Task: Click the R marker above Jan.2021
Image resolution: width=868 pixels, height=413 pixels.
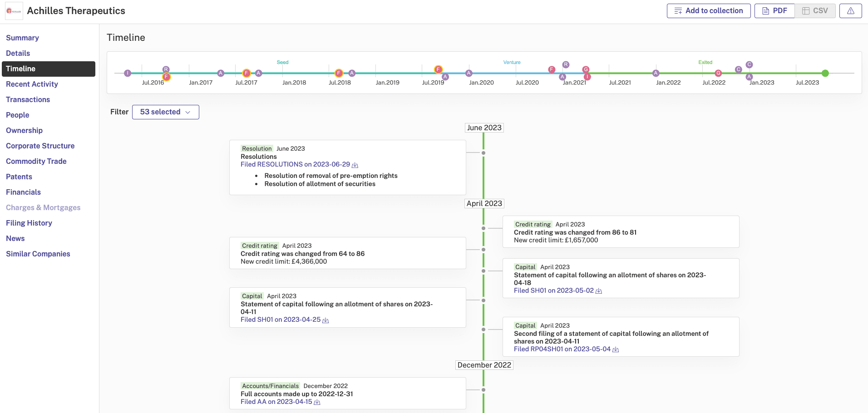Action: tap(566, 64)
